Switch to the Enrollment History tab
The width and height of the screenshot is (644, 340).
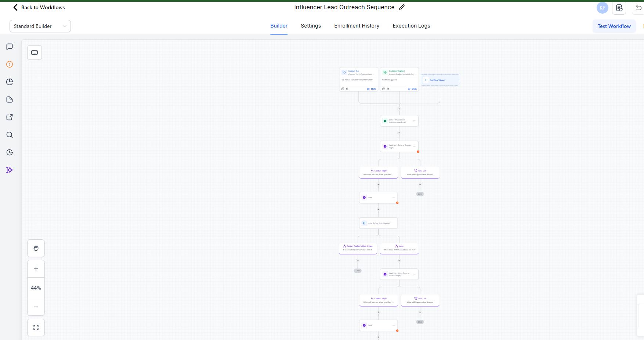click(x=357, y=26)
